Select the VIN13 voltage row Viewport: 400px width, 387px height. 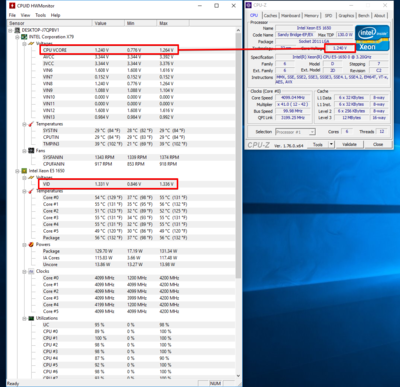pos(122,117)
